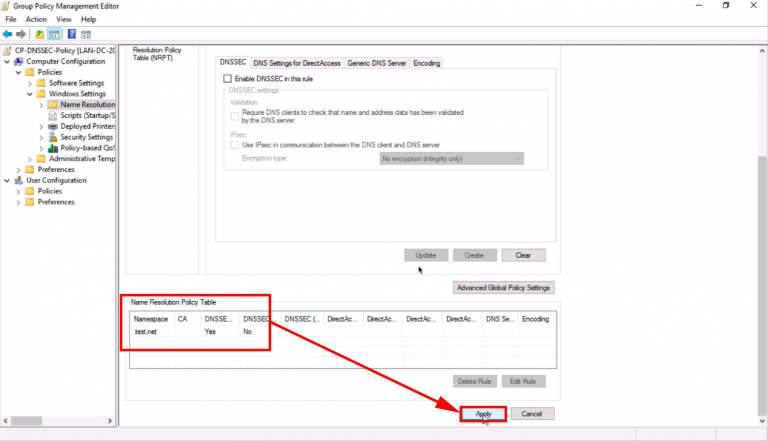This screenshot has width=768, height=441.
Task: Click the blue Help toolbar icon
Action: click(72, 34)
